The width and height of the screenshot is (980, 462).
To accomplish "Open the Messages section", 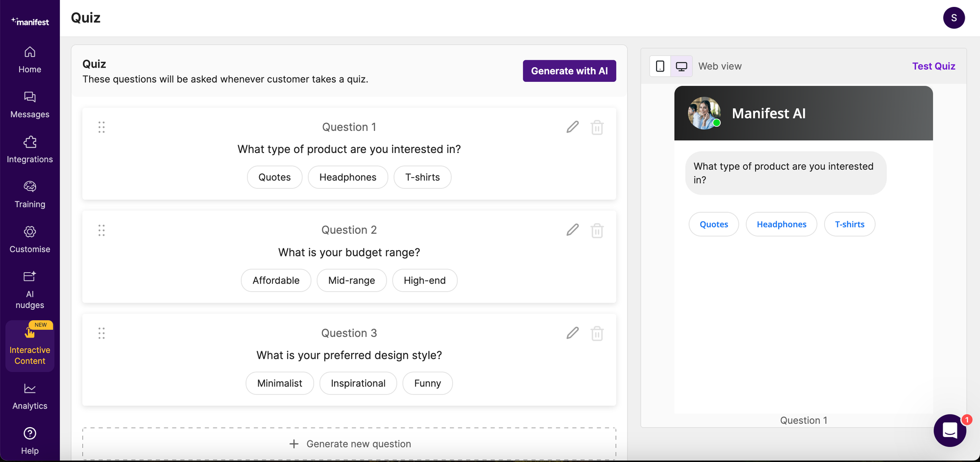I will 30,104.
